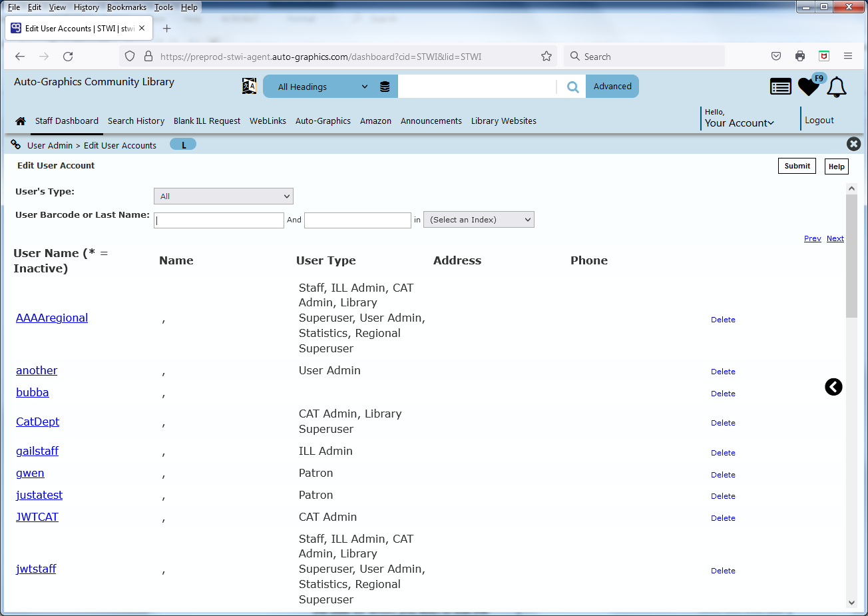Open Firefox Pocket save icon

click(x=776, y=57)
